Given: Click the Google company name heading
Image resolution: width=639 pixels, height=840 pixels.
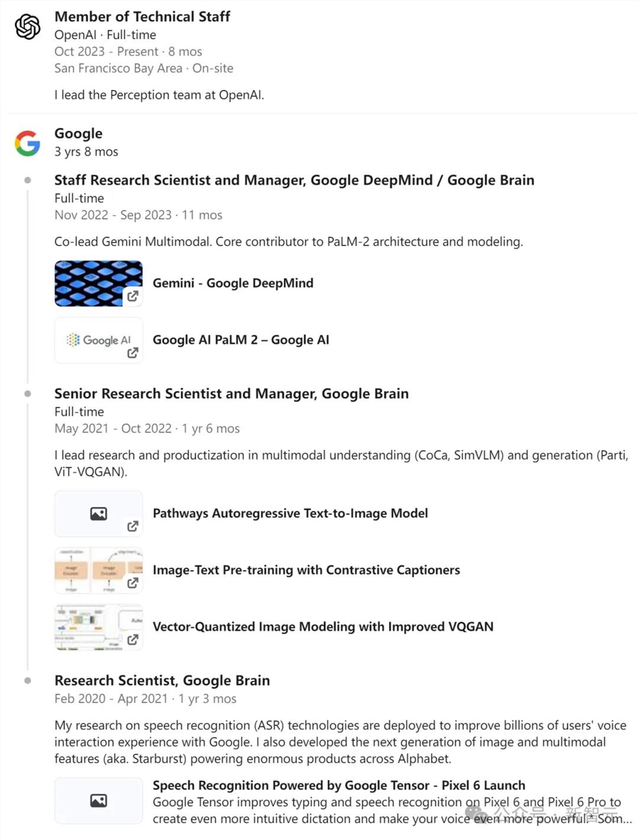Looking at the screenshot, I should click(x=78, y=134).
